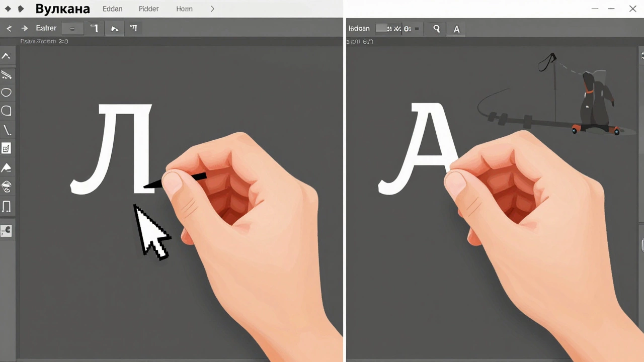Expand the menu overflow chevron
The width and height of the screenshot is (644, 362).
(212, 9)
